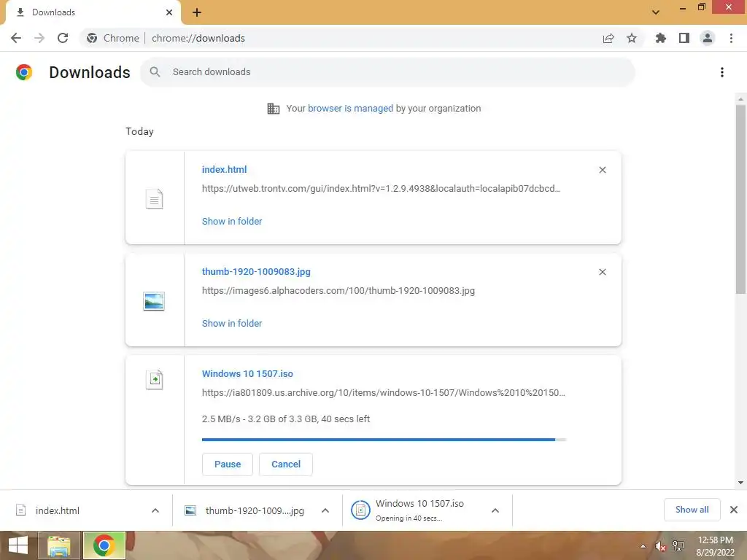
Task: Select the Downloads browser tab
Action: tap(93, 12)
